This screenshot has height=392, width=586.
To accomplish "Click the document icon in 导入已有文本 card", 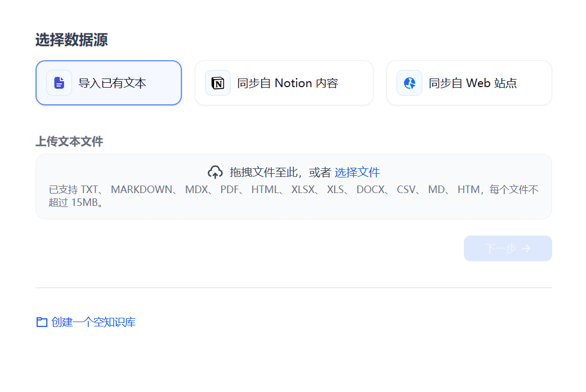I will coord(59,83).
